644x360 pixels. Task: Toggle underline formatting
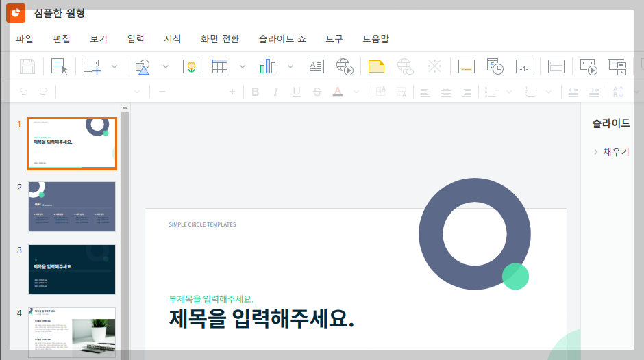[x=297, y=92]
